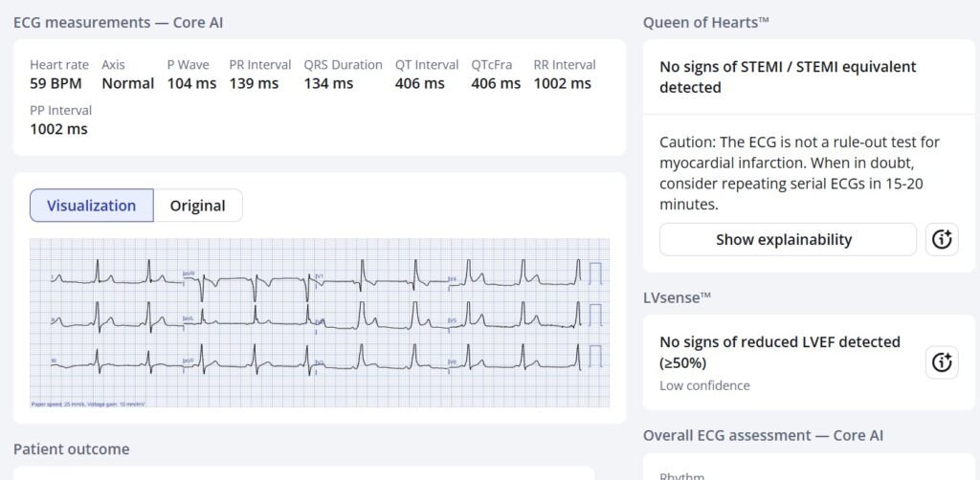Click the No signs of STEMI result text
This screenshot has height=480, width=980.
coord(787,76)
